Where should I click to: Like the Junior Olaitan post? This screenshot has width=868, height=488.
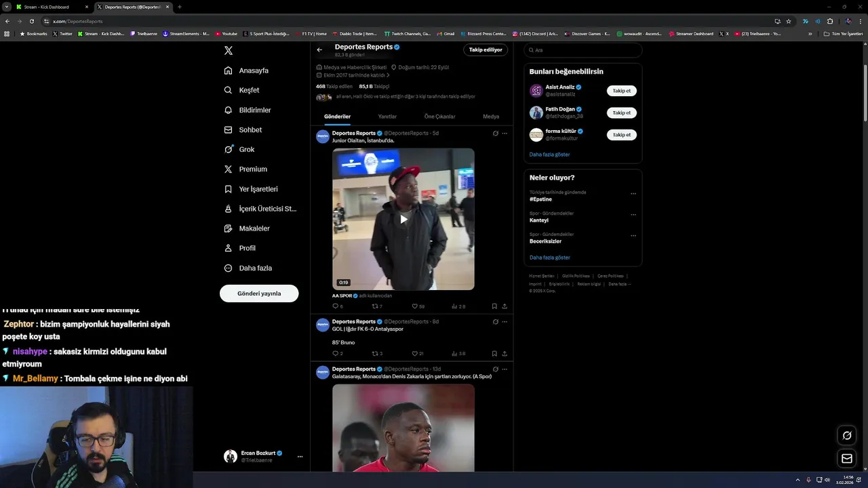click(x=415, y=306)
